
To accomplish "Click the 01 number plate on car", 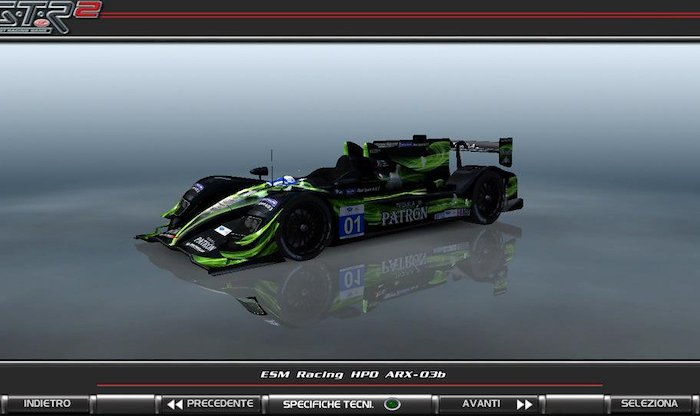I will 352,222.
